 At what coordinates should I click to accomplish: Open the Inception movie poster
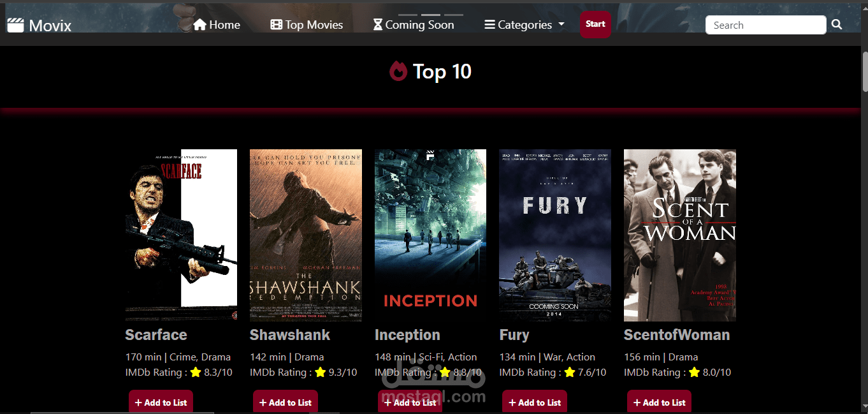coord(430,235)
